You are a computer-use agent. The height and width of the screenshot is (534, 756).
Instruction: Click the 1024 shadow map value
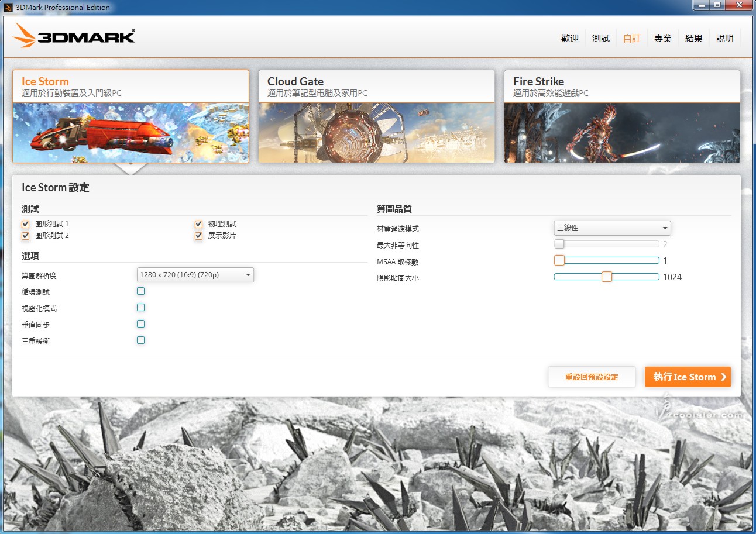tap(672, 277)
